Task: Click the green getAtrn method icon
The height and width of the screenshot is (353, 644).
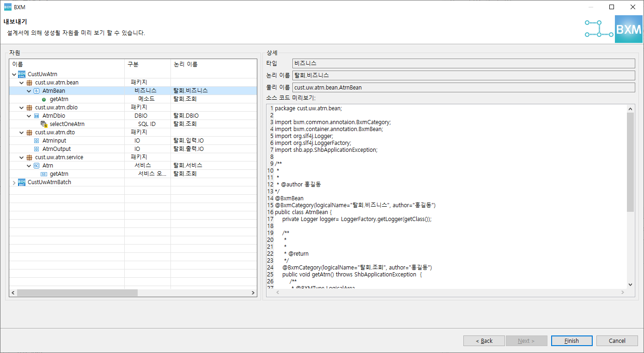Action: coord(44,99)
